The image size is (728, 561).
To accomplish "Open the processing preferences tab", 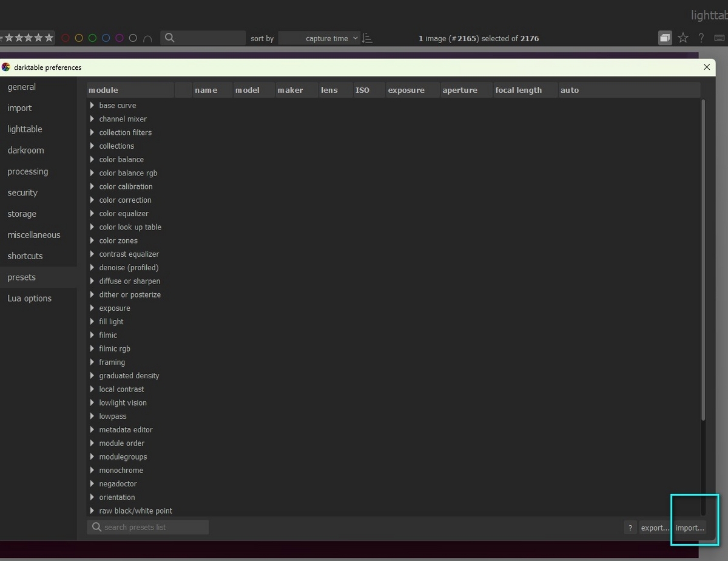I will pos(38,172).
